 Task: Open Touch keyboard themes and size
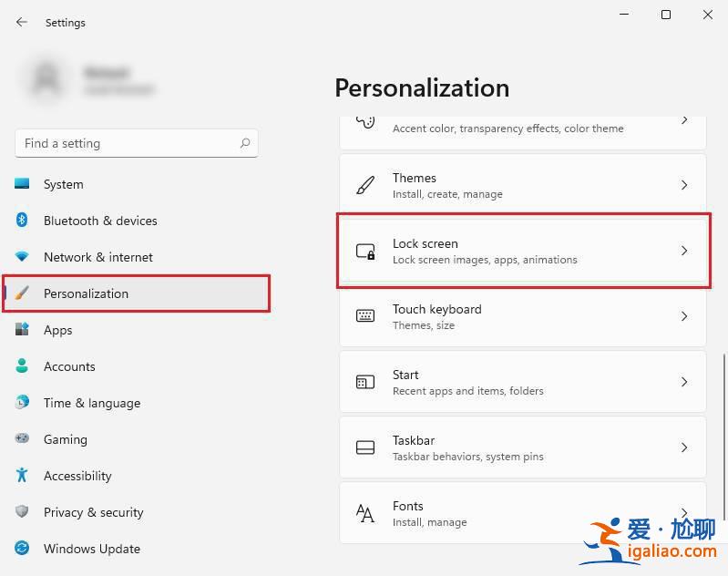coord(510,316)
